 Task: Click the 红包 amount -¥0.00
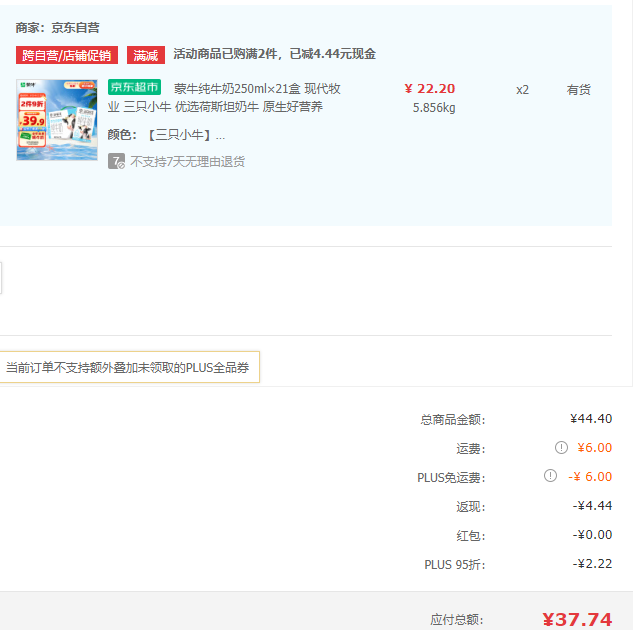click(x=592, y=535)
